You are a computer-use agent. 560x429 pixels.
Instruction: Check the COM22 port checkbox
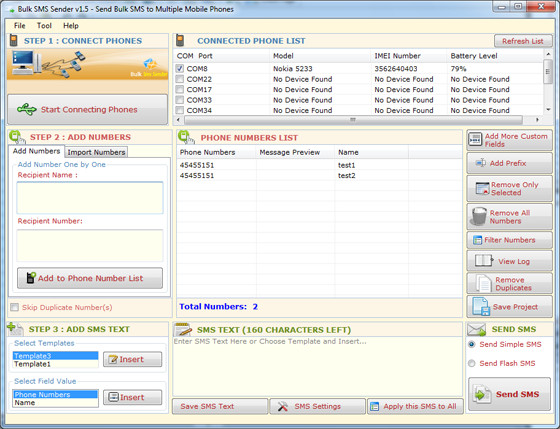pos(180,79)
